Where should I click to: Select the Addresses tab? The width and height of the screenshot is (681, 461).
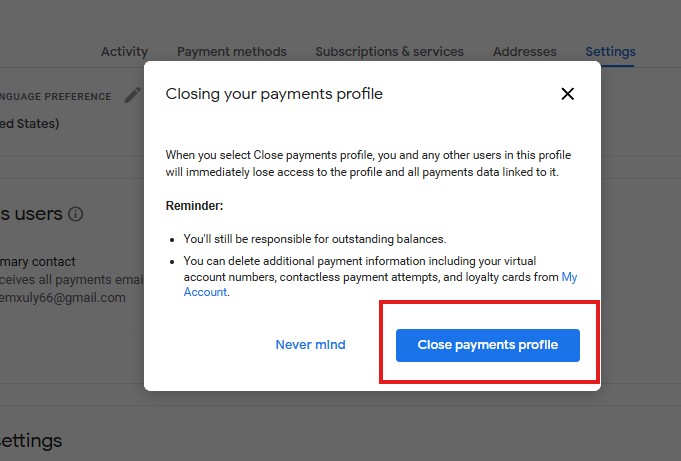(x=525, y=52)
